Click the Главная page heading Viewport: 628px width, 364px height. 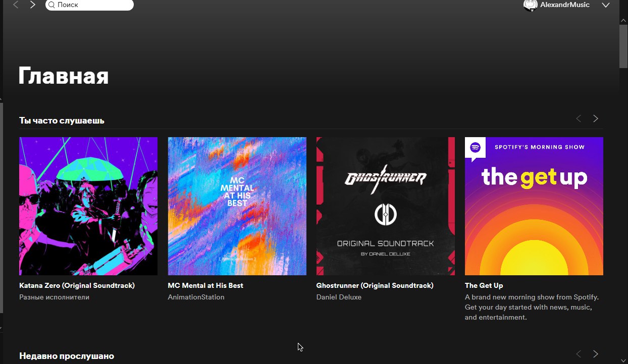[x=64, y=76]
